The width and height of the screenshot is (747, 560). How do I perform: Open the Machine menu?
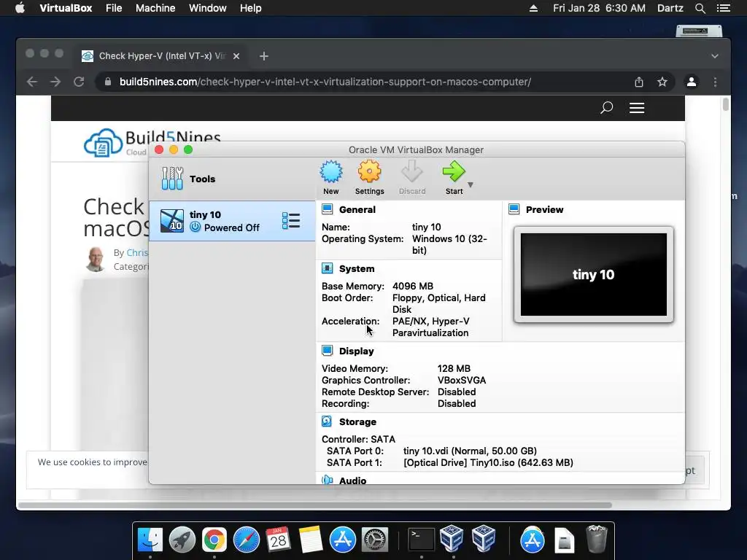(155, 8)
